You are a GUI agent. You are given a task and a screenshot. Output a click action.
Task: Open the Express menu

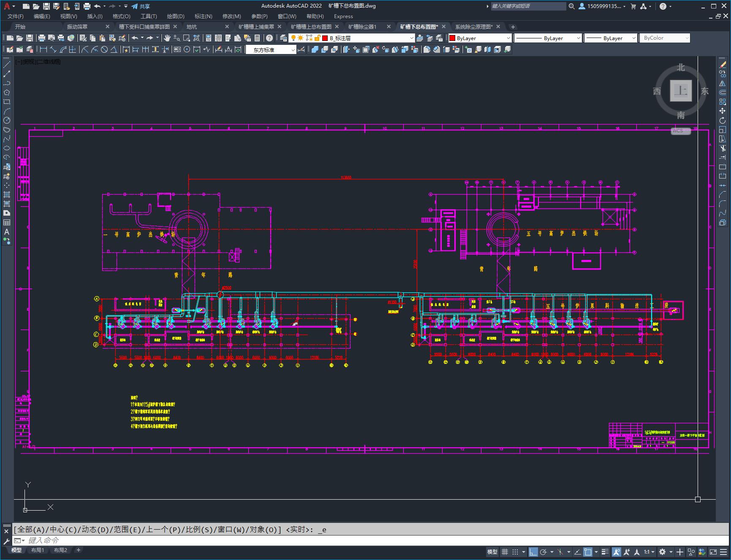[x=343, y=16]
